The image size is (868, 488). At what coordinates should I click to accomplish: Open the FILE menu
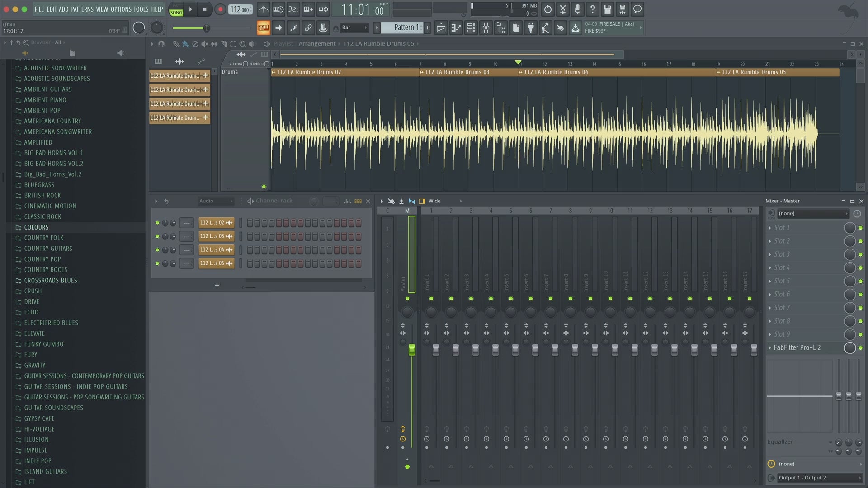coord(39,9)
